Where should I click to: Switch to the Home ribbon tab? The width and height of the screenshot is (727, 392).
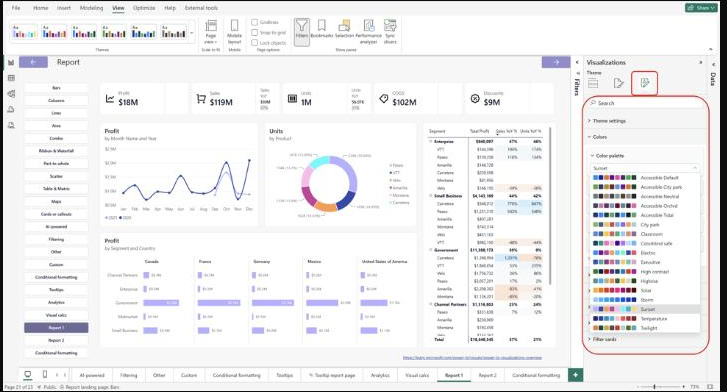click(41, 8)
